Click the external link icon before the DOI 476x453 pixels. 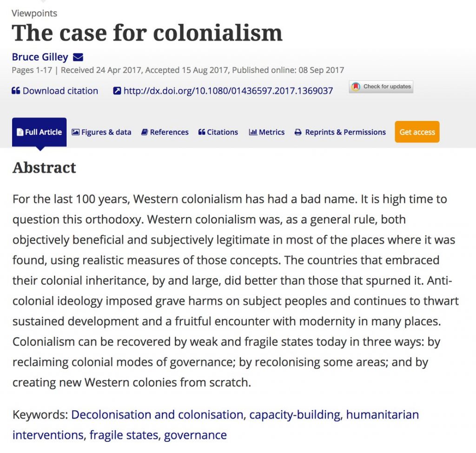(x=117, y=91)
